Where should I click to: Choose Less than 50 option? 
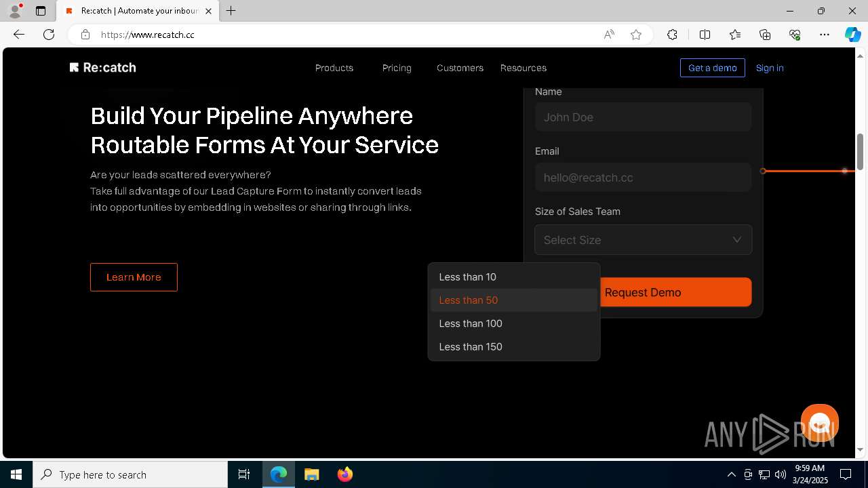(514, 300)
